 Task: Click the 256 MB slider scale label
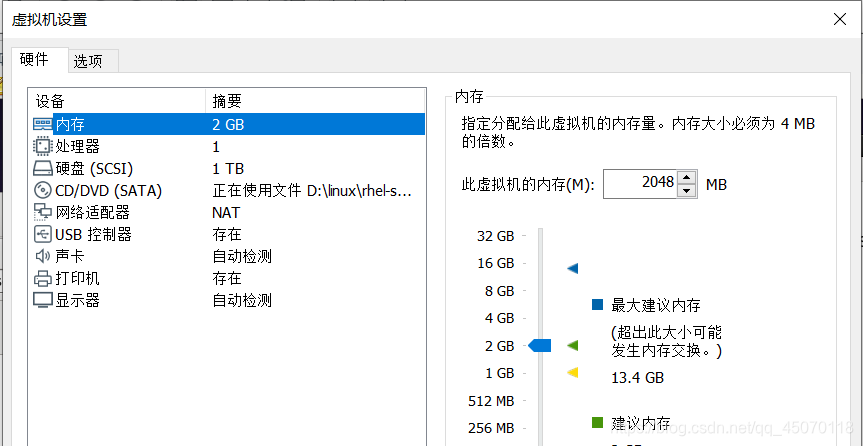click(x=491, y=428)
